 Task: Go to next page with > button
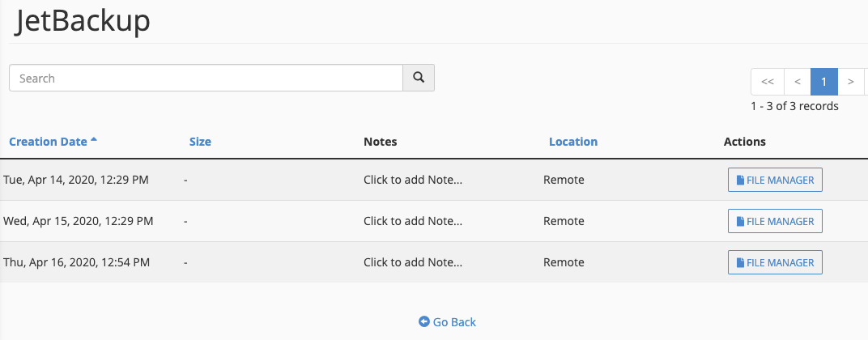click(x=851, y=82)
